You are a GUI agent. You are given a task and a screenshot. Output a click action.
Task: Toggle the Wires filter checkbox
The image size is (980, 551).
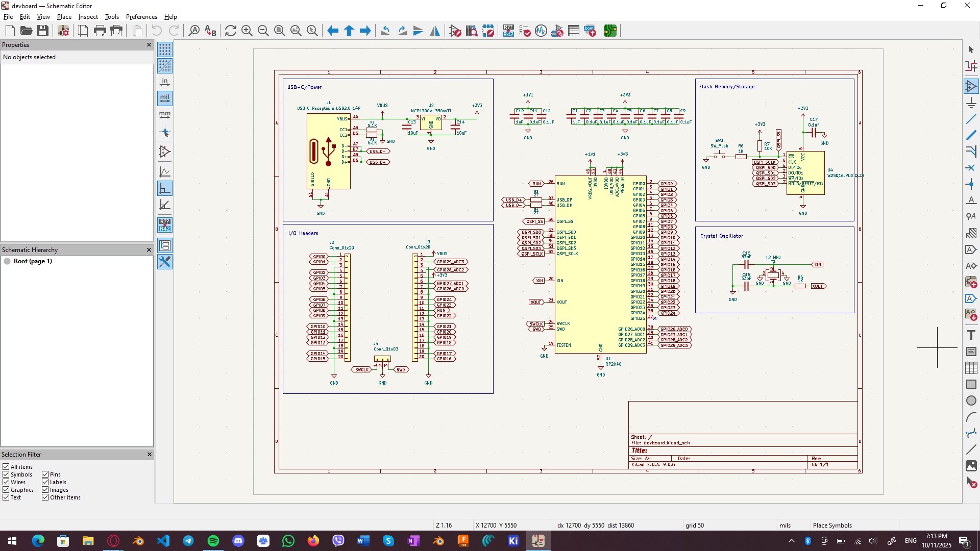(x=6, y=482)
